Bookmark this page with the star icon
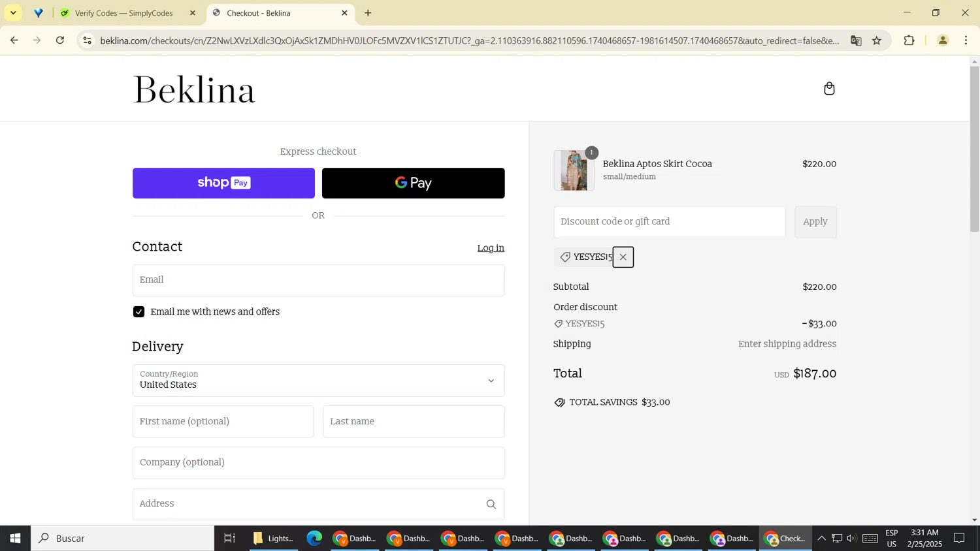980x551 pixels. [x=877, y=40]
